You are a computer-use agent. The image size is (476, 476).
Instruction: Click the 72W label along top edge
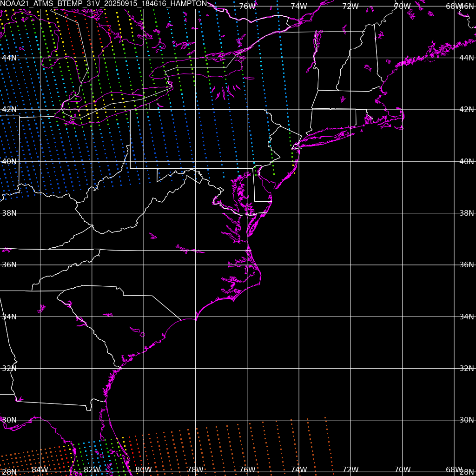(x=350, y=6)
